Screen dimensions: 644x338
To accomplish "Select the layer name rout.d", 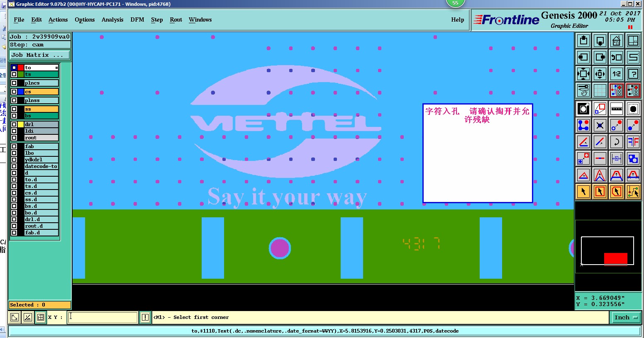I will click(41, 226).
